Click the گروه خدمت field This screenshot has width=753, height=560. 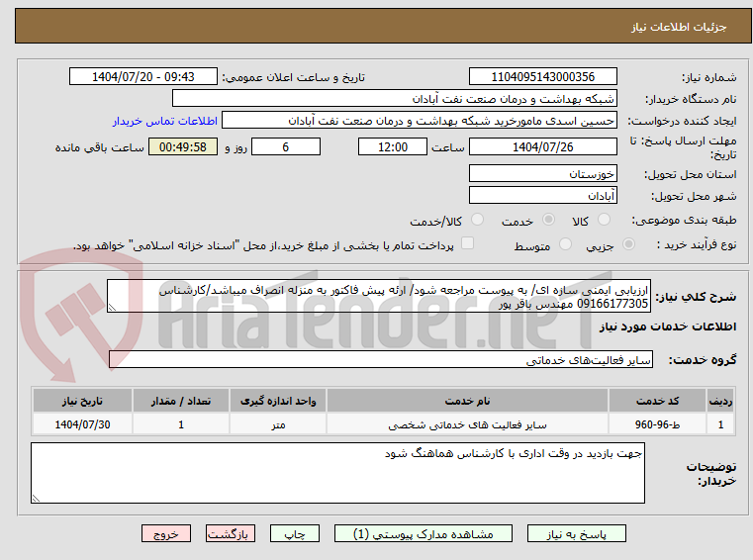(381, 359)
